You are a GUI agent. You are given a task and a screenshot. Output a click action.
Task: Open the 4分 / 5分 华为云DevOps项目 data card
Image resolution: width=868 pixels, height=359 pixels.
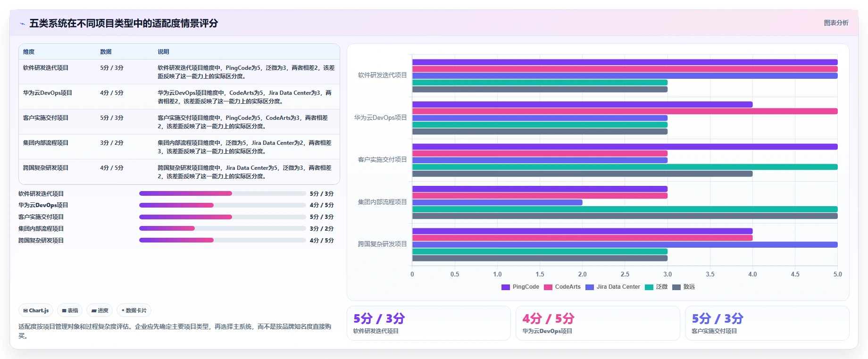(598, 323)
